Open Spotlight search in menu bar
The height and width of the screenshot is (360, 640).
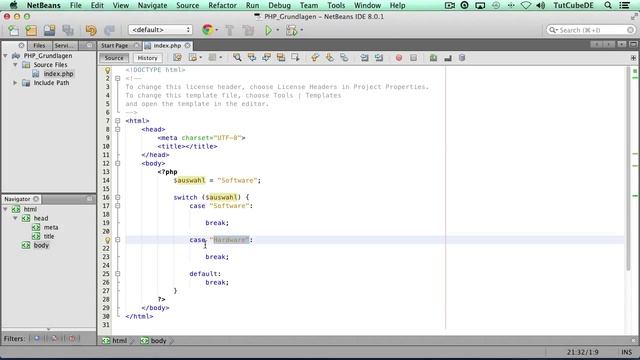[x=608, y=5]
